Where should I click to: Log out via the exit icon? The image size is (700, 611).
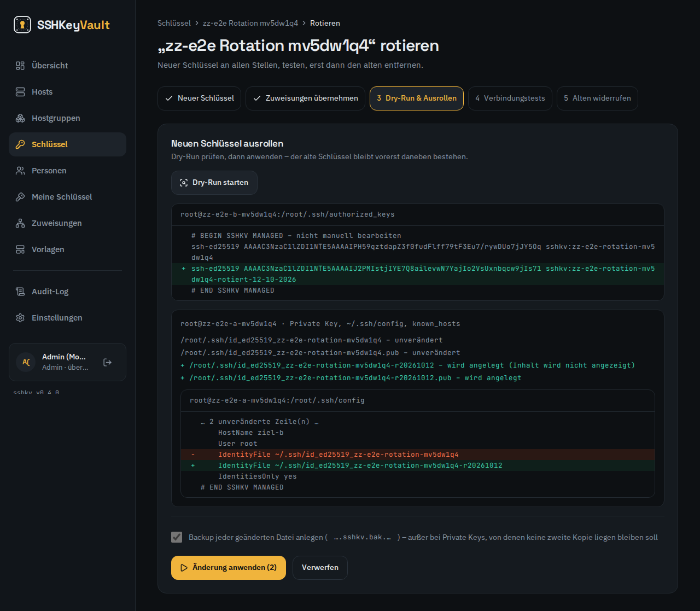(108, 362)
